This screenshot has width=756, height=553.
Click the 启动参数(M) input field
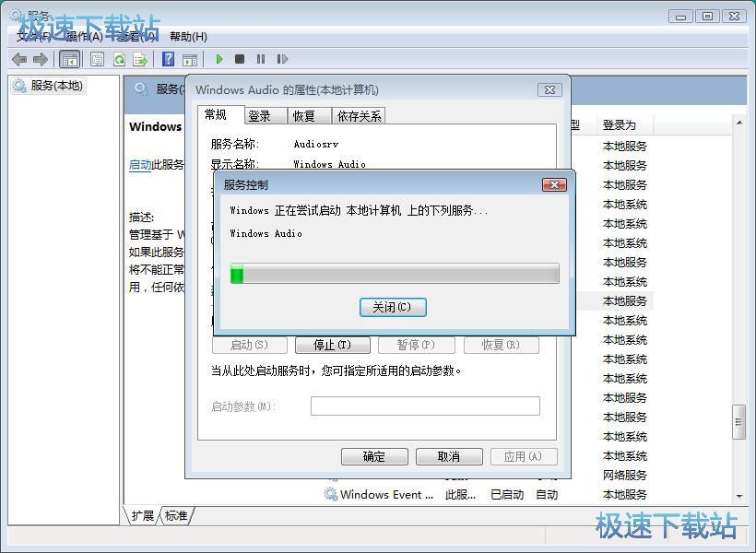425,406
